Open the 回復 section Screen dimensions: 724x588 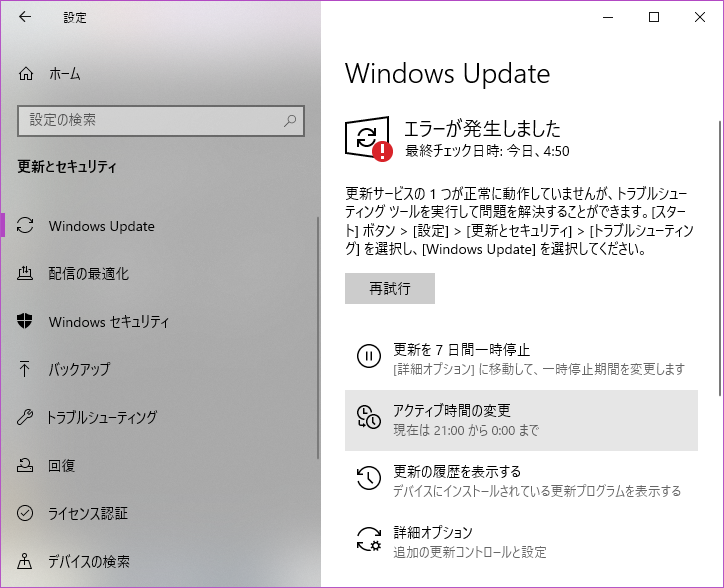[x=160, y=465]
